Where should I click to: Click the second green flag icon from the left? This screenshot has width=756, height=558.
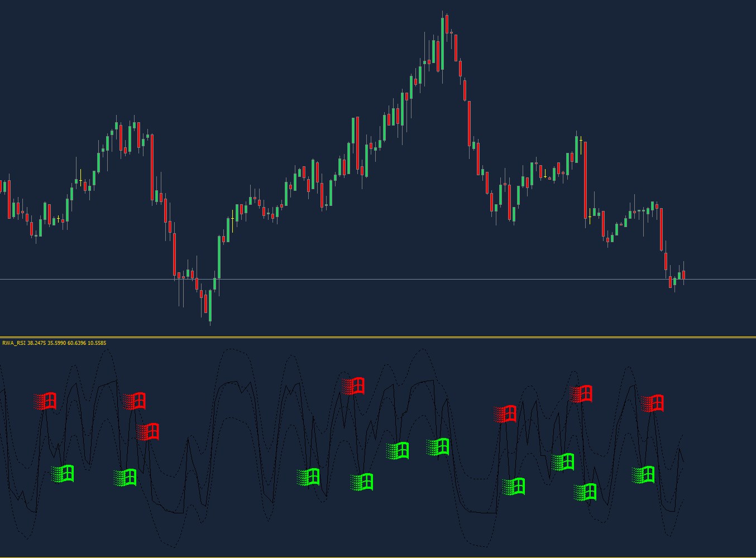125,478
